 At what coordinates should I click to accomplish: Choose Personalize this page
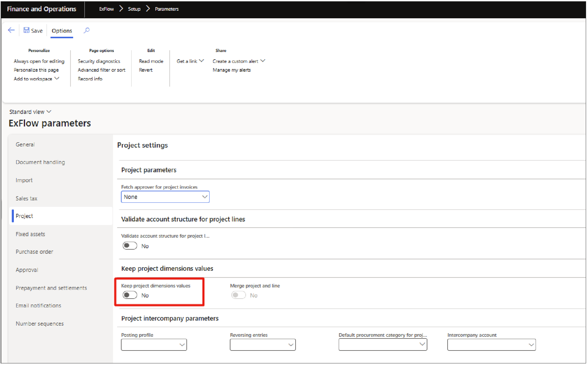coord(36,70)
